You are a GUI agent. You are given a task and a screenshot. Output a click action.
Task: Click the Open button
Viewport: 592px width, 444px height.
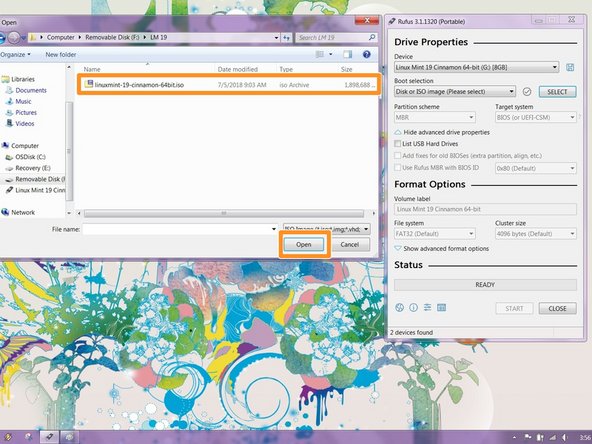(304, 245)
